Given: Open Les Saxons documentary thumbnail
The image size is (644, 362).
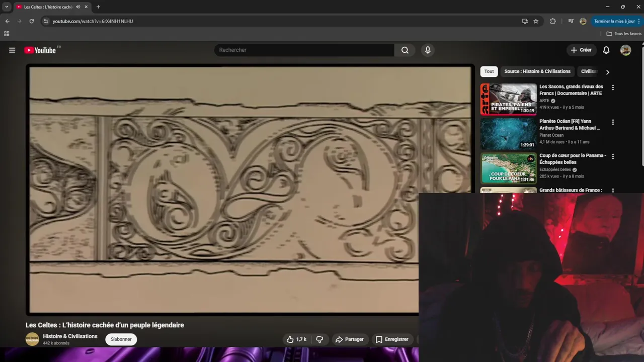Looking at the screenshot, I should (x=508, y=99).
